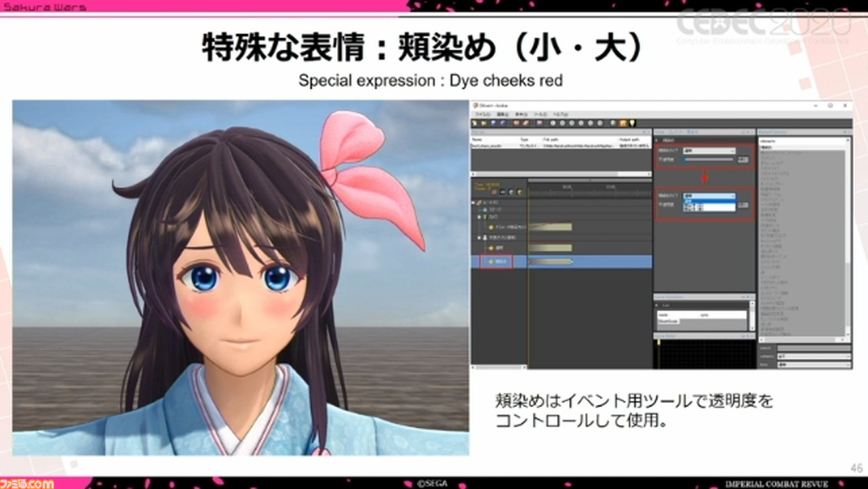
Task: Open the blush type dropdown in upper box
Action: tap(709, 151)
